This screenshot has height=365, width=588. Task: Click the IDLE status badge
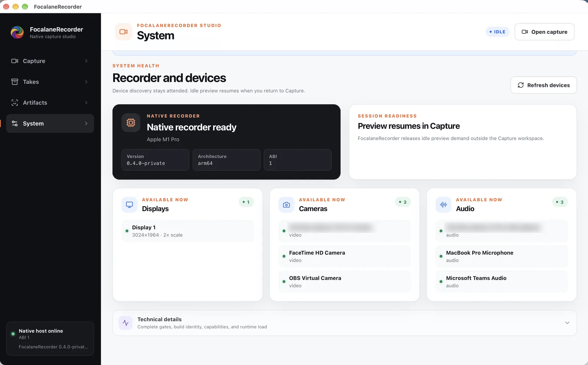pyautogui.click(x=498, y=32)
